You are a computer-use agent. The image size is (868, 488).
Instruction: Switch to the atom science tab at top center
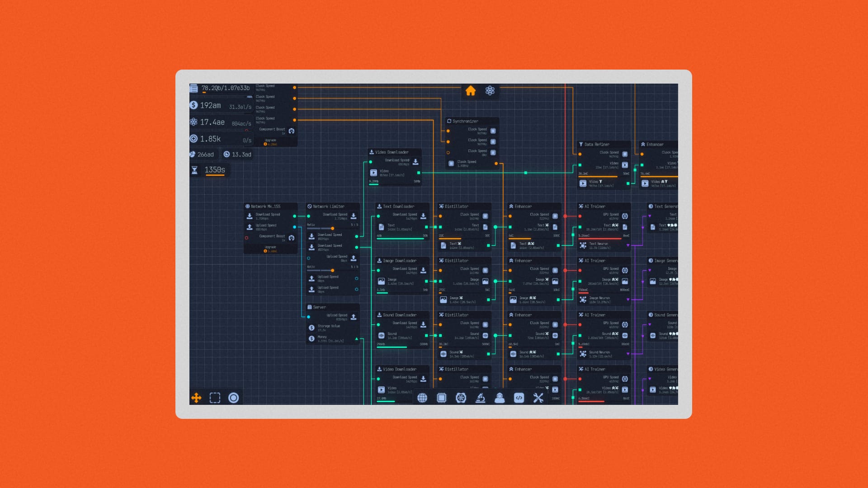490,91
